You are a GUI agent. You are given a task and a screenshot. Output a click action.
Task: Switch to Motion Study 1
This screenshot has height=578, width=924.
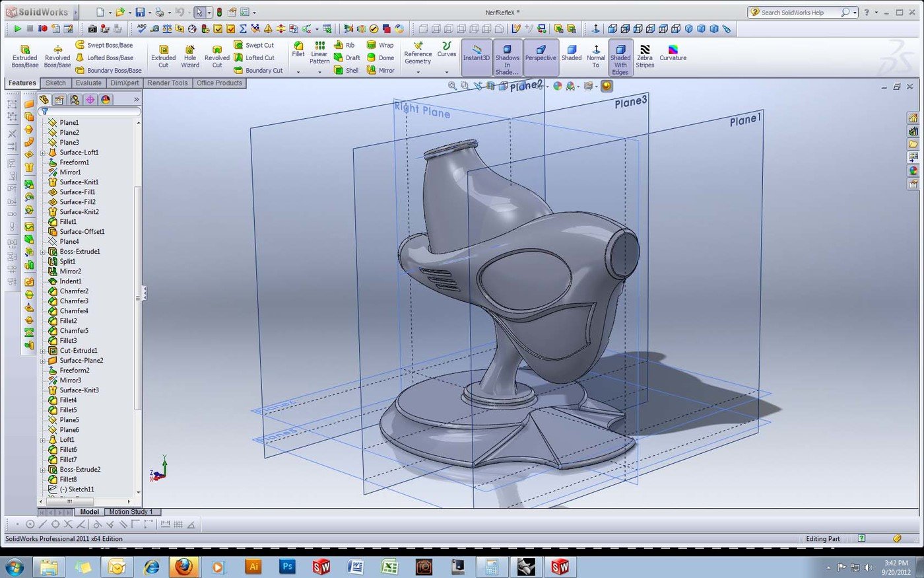pyautogui.click(x=131, y=511)
